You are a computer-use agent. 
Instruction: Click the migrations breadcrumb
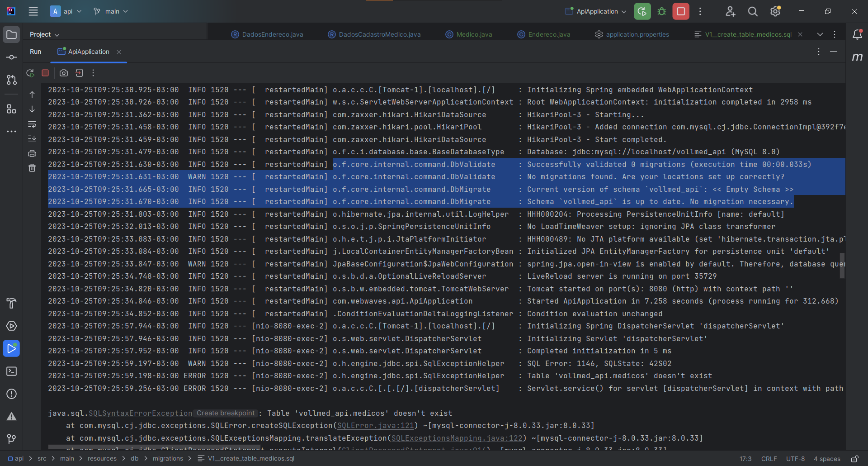(x=168, y=458)
